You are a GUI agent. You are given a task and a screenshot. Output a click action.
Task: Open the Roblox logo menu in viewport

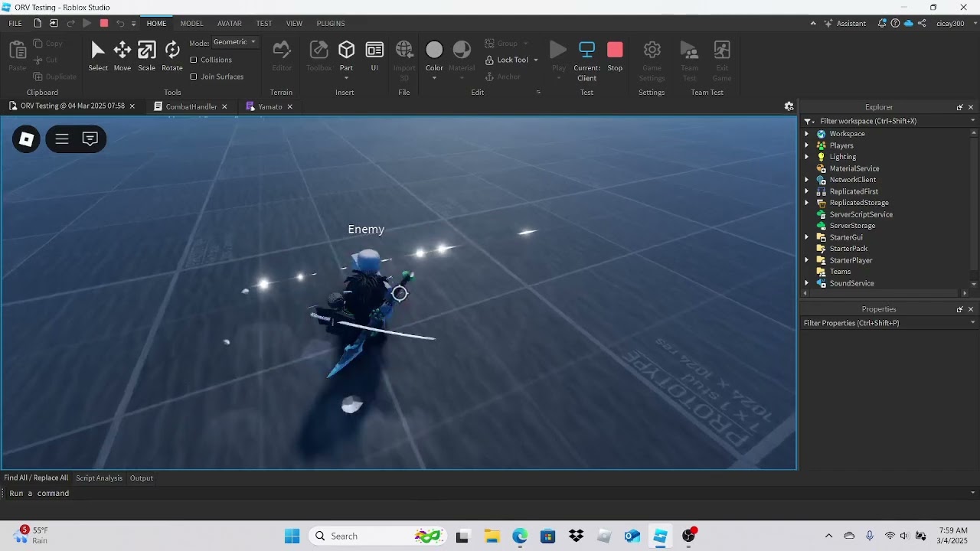26,139
